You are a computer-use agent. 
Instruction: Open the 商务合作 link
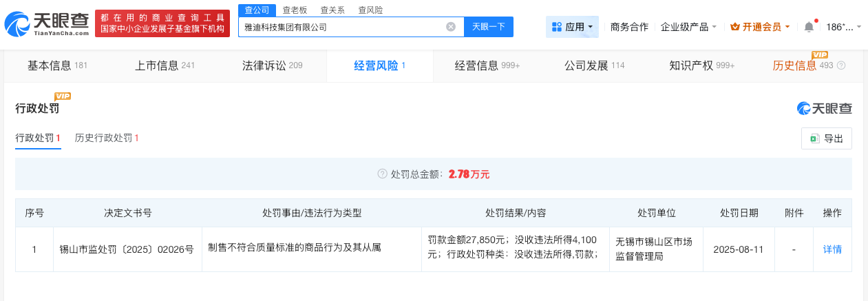coord(629,27)
